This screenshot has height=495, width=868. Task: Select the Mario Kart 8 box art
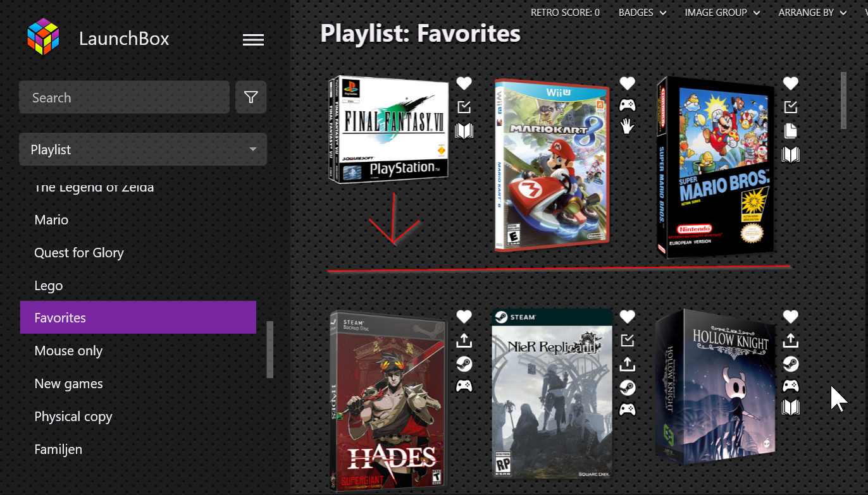pos(551,166)
